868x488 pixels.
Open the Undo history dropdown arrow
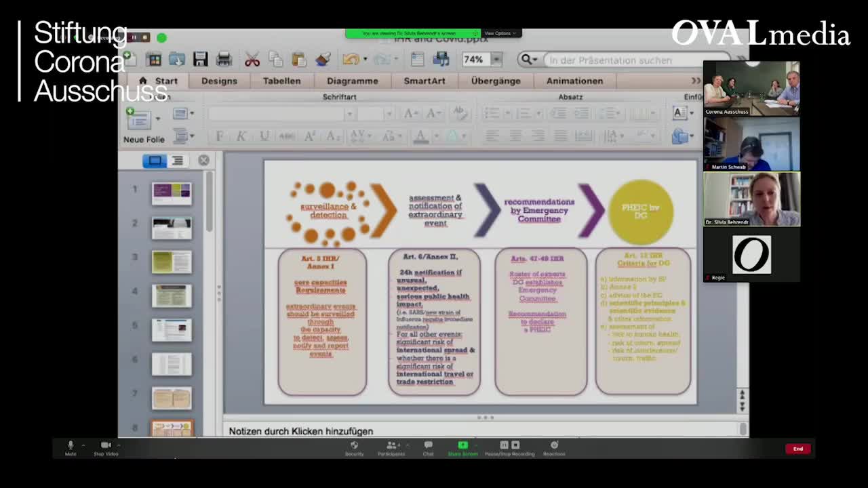pyautogui.click(x=365, y=60)
